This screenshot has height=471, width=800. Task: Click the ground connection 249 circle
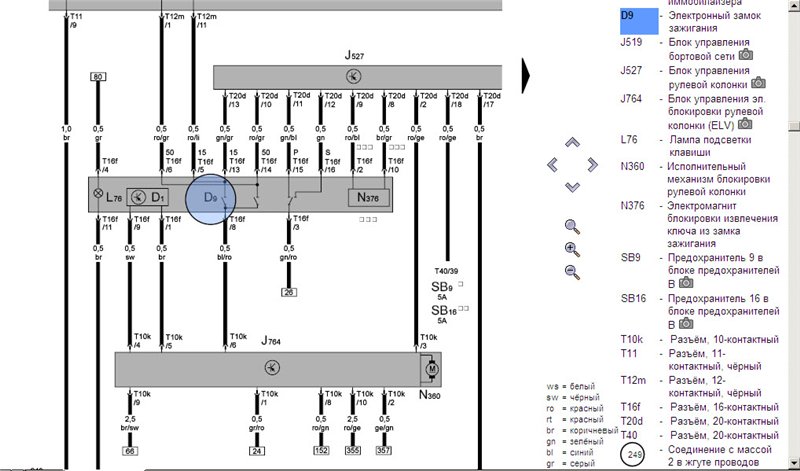coord(633,455)
